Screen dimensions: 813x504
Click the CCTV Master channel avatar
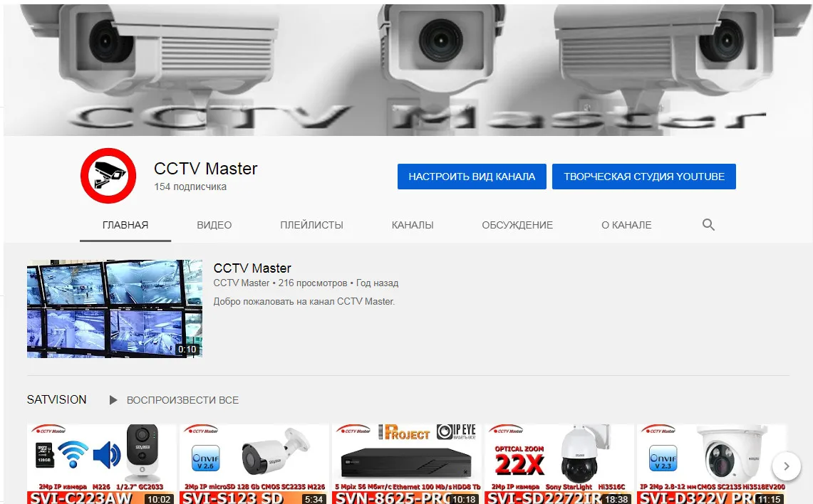[108, 176]
